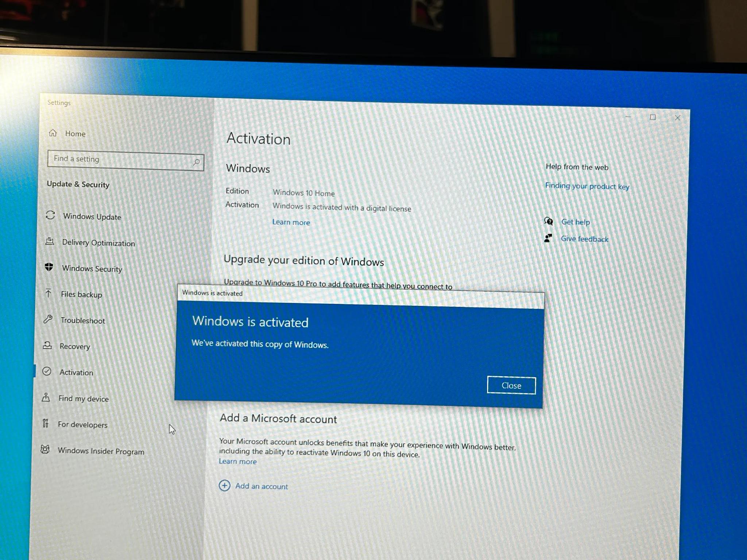Click the Troubleshoot wrench icon
This screenshot has width=747, height=560.
coord(48,319)
